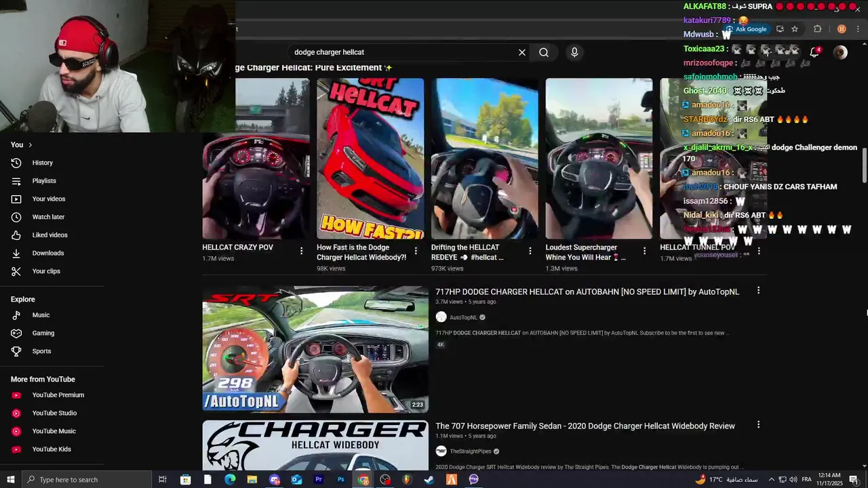
Task: Open the Drifting the HELLCAT REDEYE short title
Action: [x=467, y=252]
